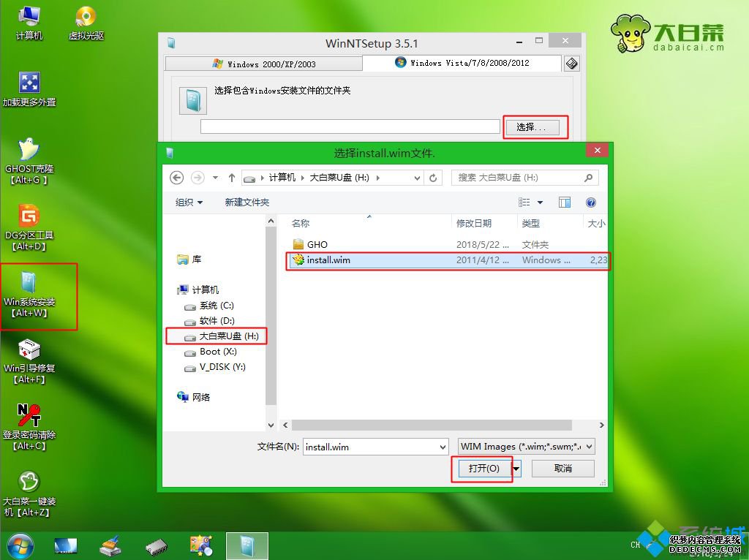Image resolution: width=749 pixels, height=560 pixels.
Task: Select install.wim file row
Action: tap(448, 260)
